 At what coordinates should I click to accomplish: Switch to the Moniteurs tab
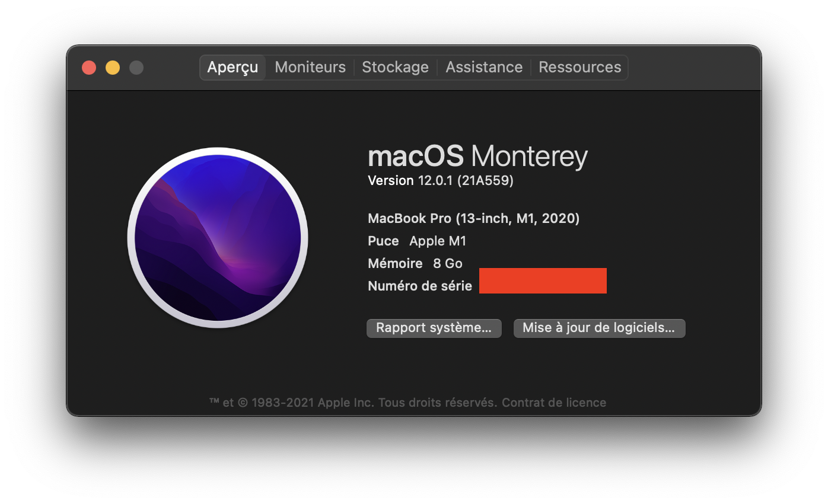tap(310, 68)
